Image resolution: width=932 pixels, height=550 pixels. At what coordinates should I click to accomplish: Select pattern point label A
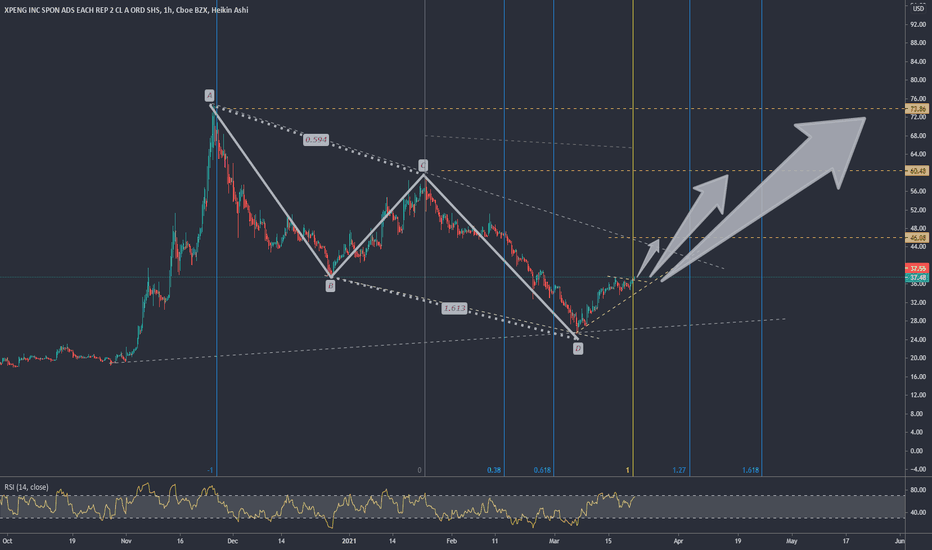tap(209, 95)
